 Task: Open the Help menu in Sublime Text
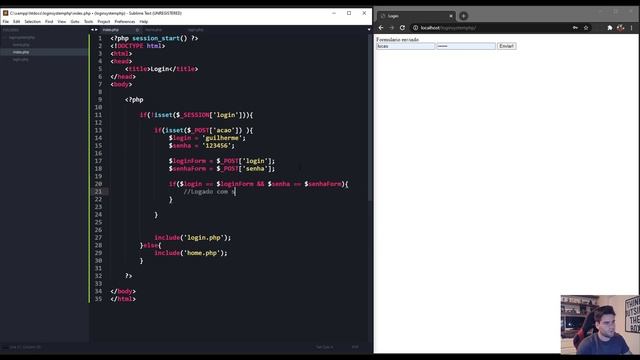(x=144, y=22)
